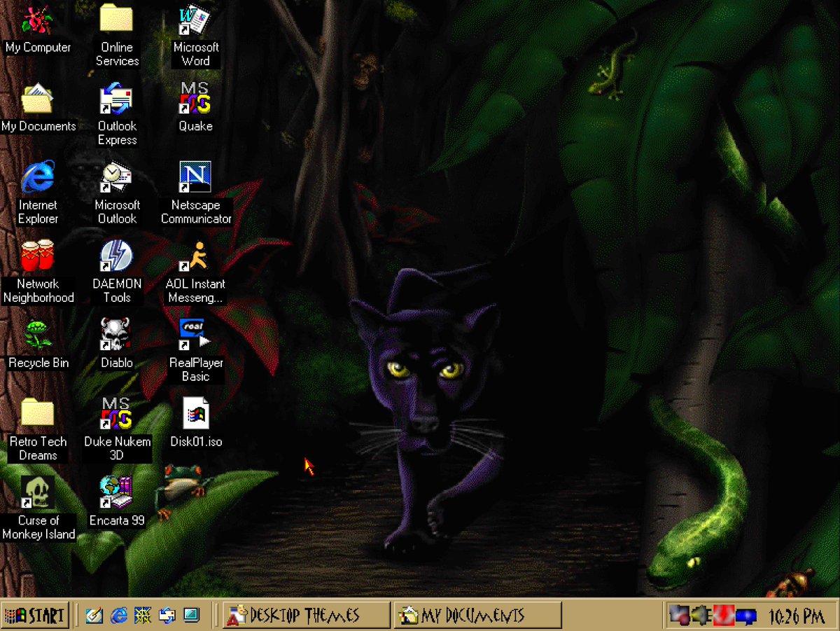Select the Online Services folder icon
840x631 pixels.
117,18
